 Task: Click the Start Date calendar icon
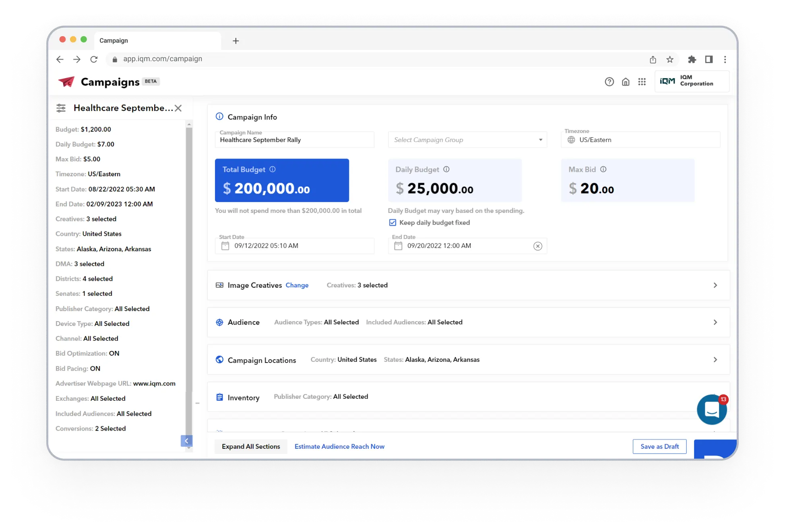click(x=225, y=246)
